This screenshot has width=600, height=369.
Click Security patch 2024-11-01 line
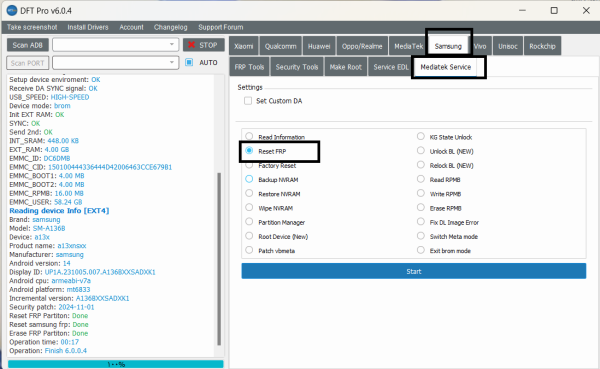[x=52, y=307]
